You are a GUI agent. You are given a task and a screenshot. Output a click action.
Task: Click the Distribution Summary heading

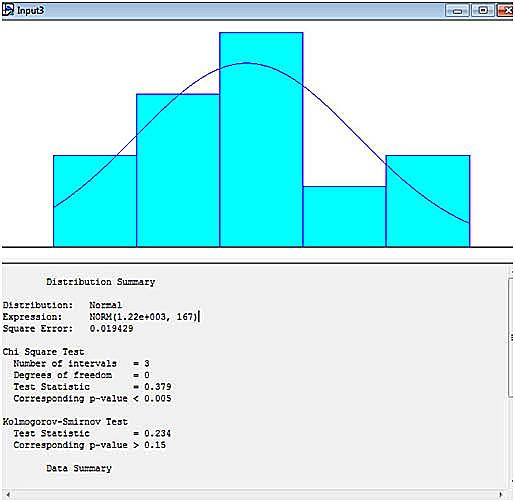coord(101,282)
